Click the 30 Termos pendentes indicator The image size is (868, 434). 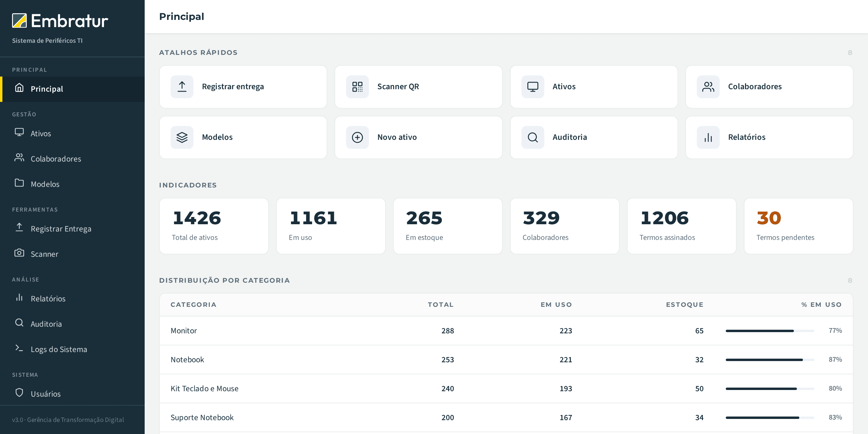[799, 226]
